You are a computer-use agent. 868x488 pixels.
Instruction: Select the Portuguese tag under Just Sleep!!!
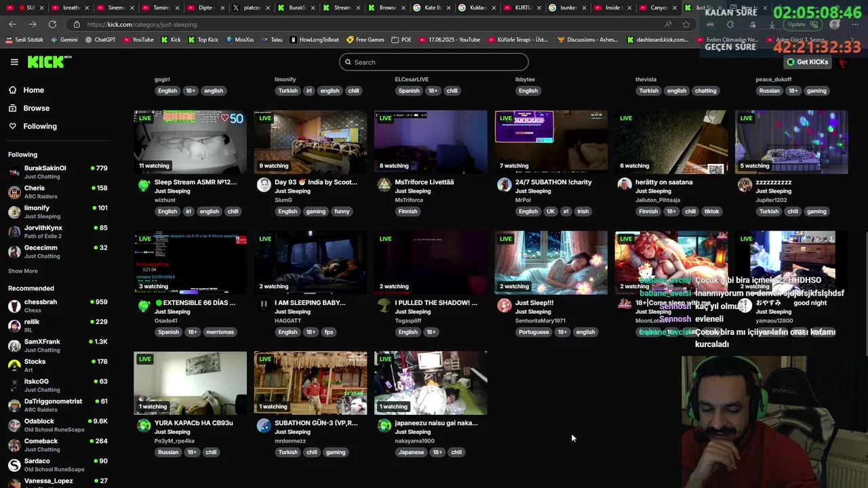pos(534,332)
